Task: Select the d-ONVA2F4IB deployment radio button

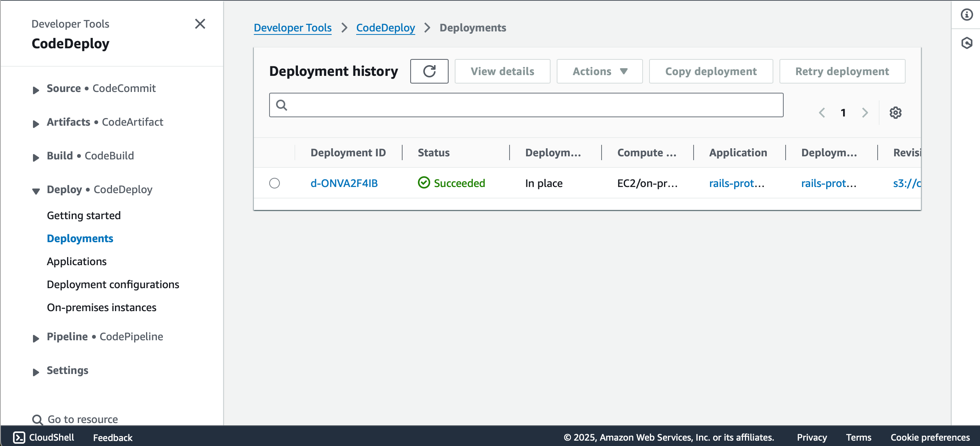Action: 275,183
